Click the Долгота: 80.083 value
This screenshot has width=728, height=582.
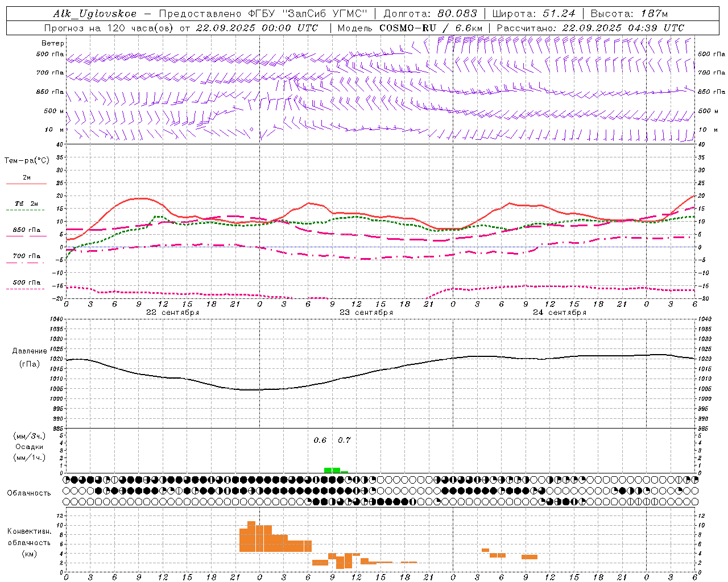(431, 14)
